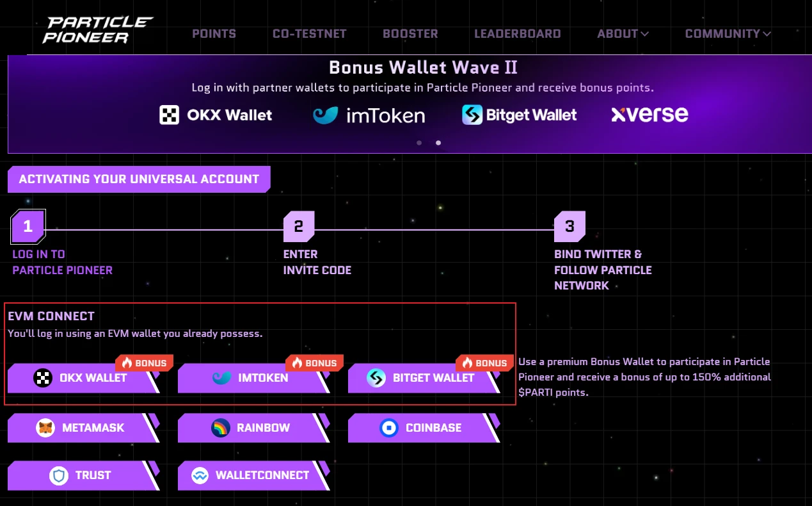The image size is (812, 506).
Task: Click step 2 Enter Invite Code marker
Action: tap(299, 227)
